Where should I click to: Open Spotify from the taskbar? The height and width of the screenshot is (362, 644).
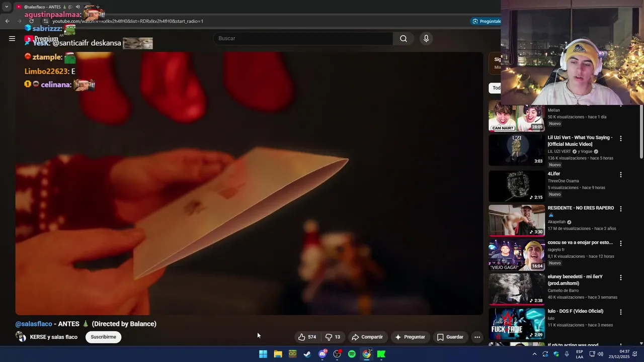pyautogui.click(x=352, y=354)
